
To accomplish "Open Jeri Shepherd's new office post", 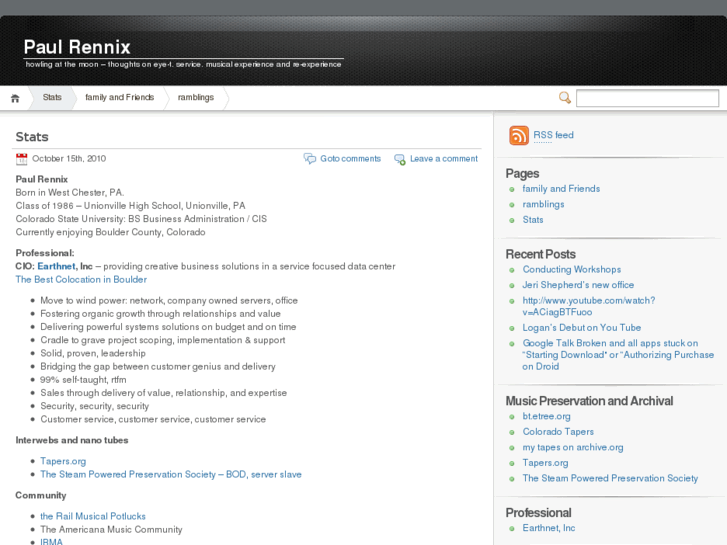I will click(x=578, y=285).
